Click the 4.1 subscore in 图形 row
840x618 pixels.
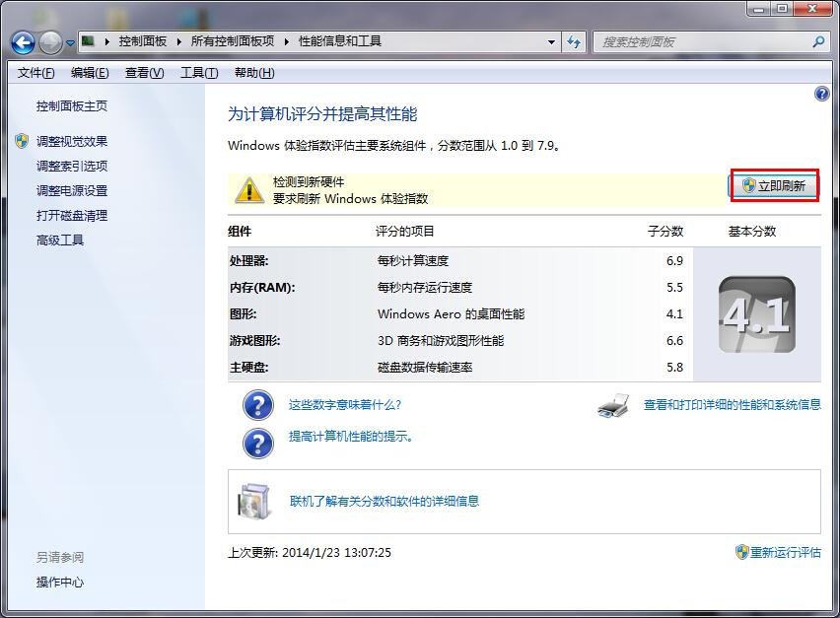point(674,314)
